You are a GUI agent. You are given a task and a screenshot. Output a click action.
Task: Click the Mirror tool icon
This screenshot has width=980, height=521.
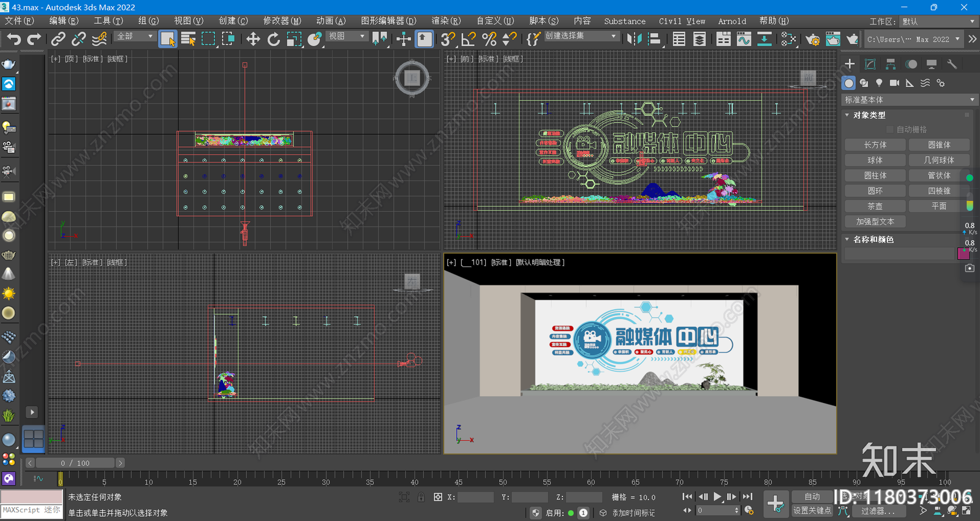coord(634,39)
